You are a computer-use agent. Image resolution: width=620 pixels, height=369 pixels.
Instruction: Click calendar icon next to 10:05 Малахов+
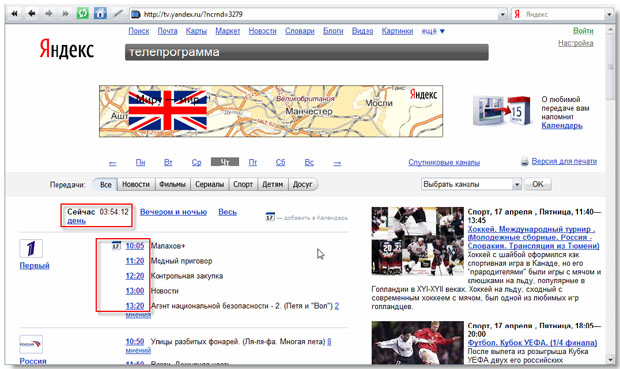pos(116,246)
